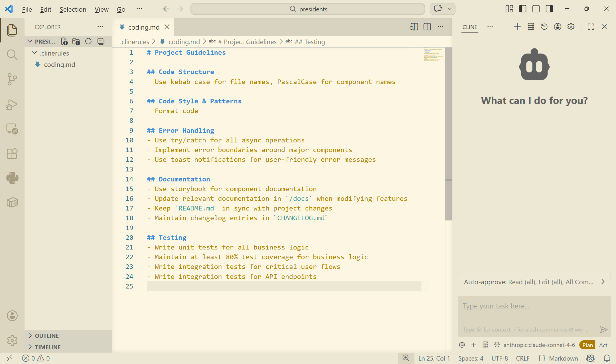The image size is (616, 364).
Task: Select the coding.md editor tab
Action: (x=143, y=27)
